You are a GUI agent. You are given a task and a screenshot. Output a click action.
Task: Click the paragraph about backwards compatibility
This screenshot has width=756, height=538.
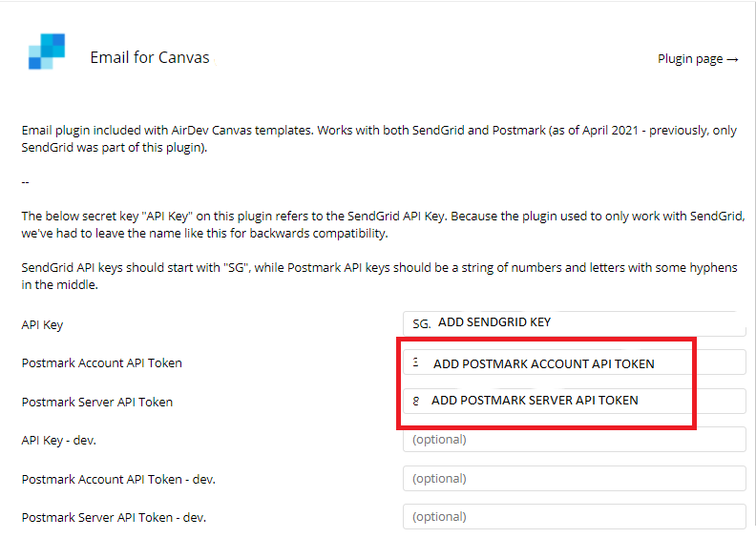point(378,225)
